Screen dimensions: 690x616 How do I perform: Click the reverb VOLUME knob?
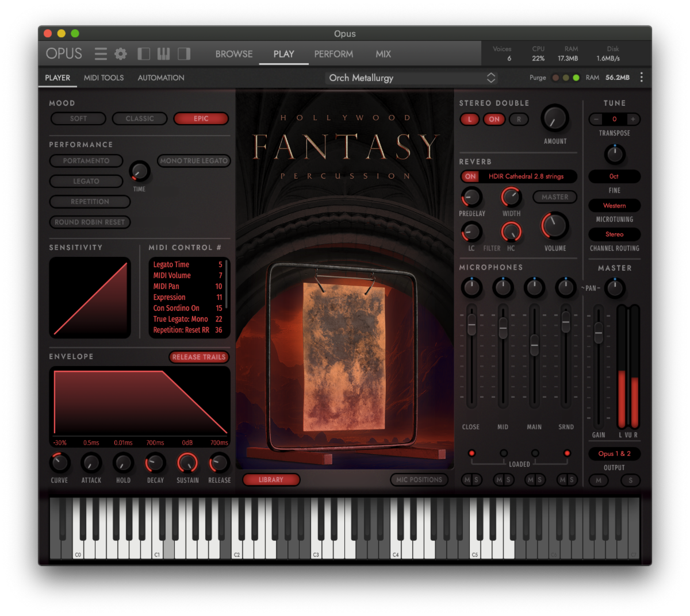coord(555,226)
